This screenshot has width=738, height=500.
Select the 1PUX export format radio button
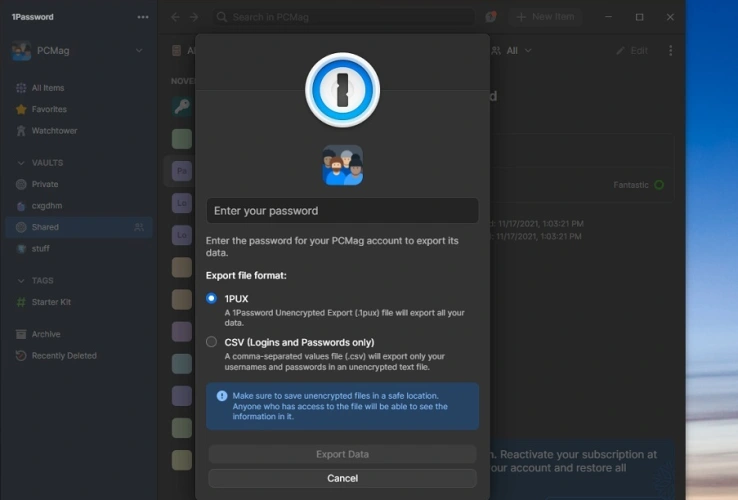point(211,298)
